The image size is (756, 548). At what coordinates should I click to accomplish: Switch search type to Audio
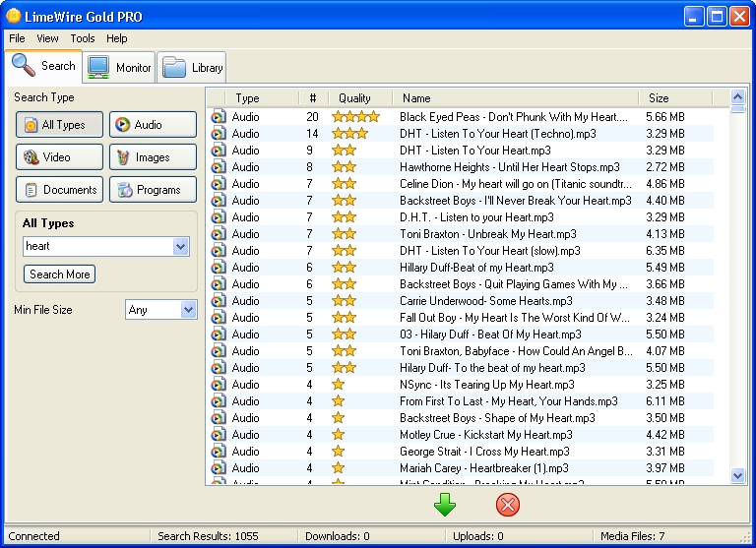[x=153, y=125]
